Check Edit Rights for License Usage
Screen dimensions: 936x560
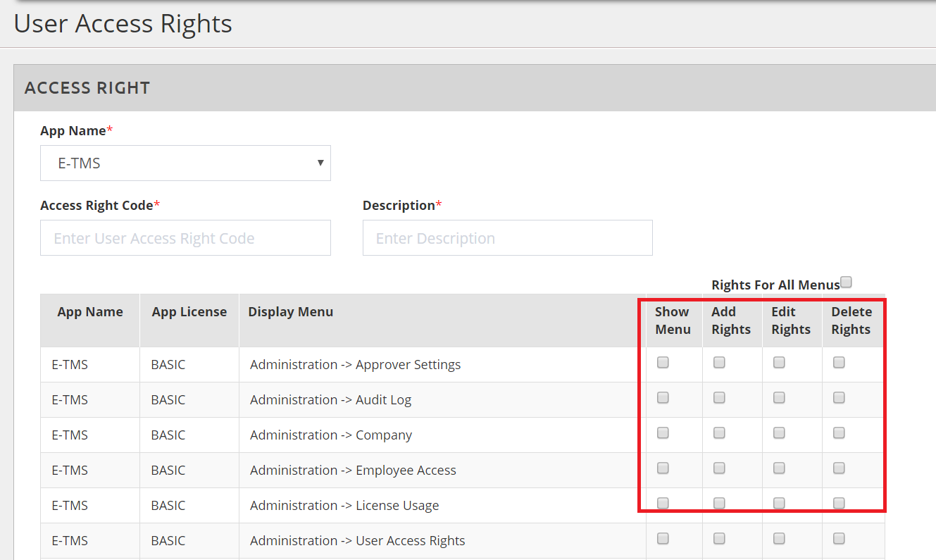pos(779,503)
